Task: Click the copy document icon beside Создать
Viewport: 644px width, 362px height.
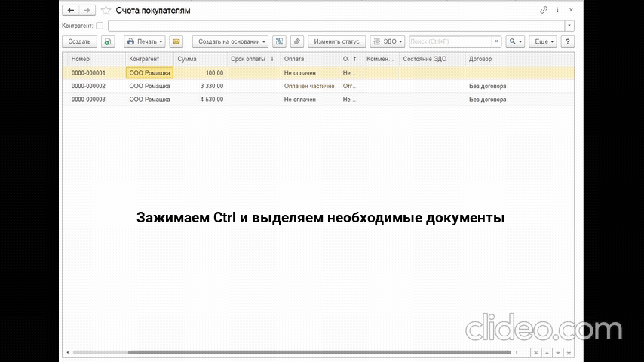Action: click(x=108, y=41)
